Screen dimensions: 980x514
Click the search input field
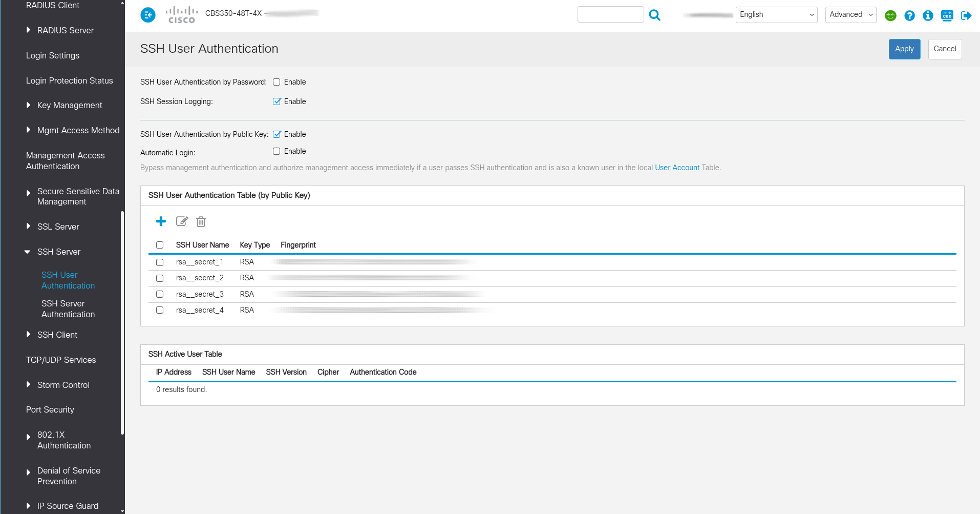point(610,15)
